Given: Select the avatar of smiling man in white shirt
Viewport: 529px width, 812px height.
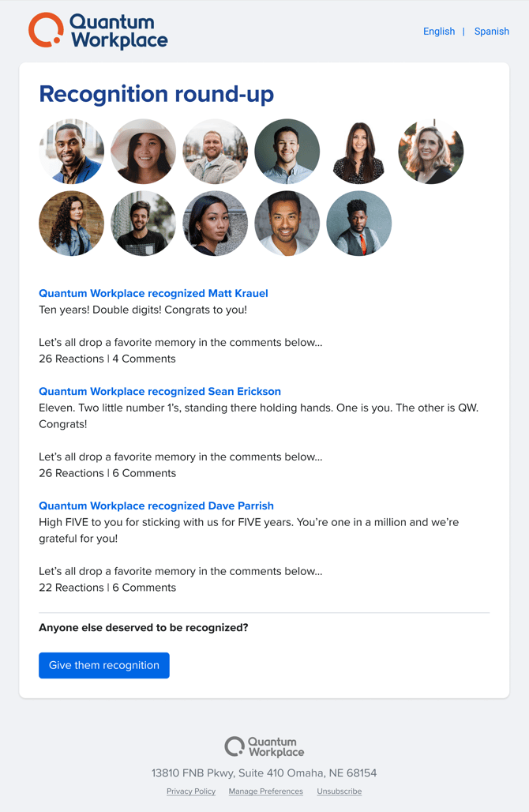Looking at the screenshot, I should (x=287, y=224).
